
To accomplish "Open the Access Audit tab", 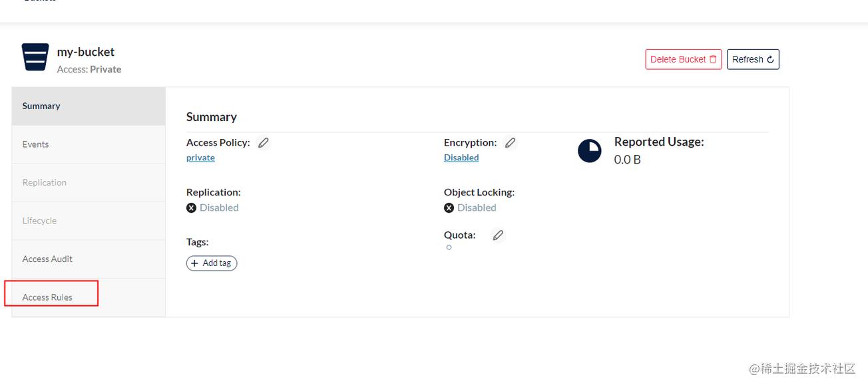I will point(47,259).
